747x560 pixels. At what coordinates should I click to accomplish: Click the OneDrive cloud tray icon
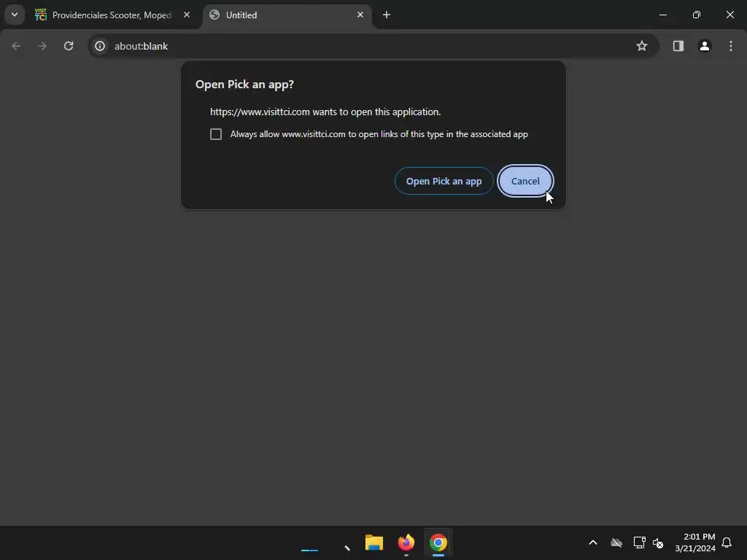[x=616, y=542]
